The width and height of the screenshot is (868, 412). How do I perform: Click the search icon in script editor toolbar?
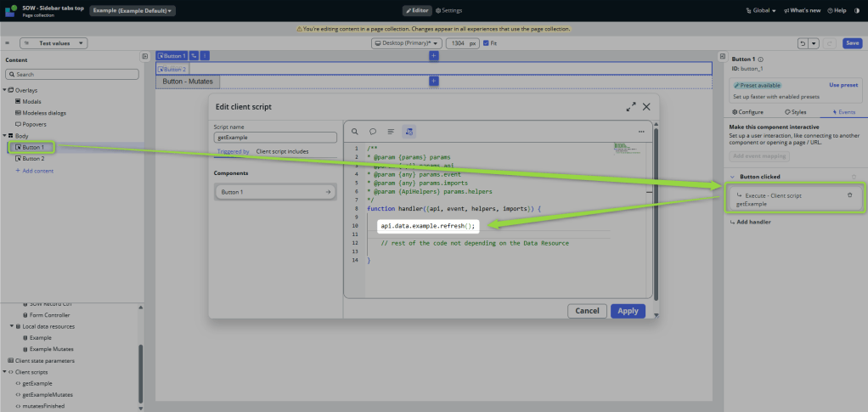point(355,132)
